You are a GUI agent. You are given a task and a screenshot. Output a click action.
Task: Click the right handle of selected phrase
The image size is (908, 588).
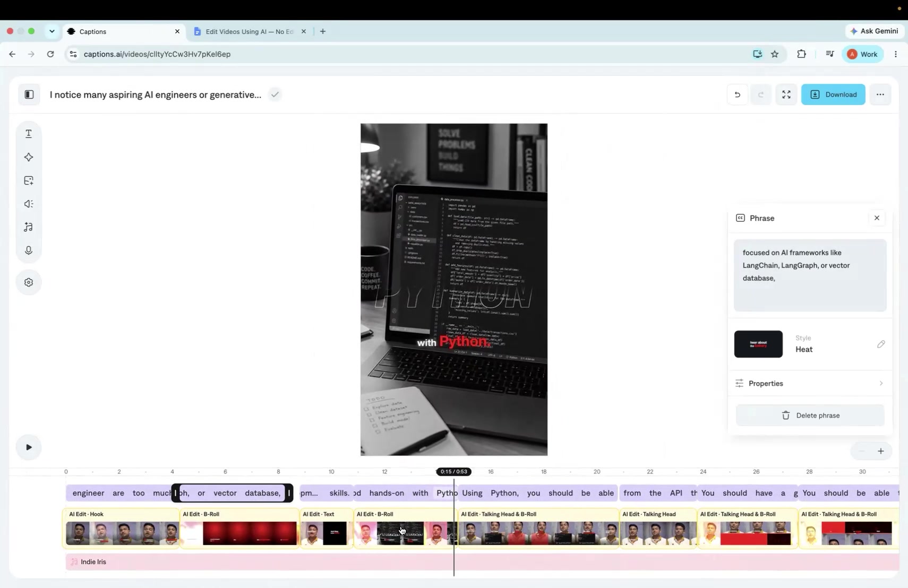pos(289,493)
